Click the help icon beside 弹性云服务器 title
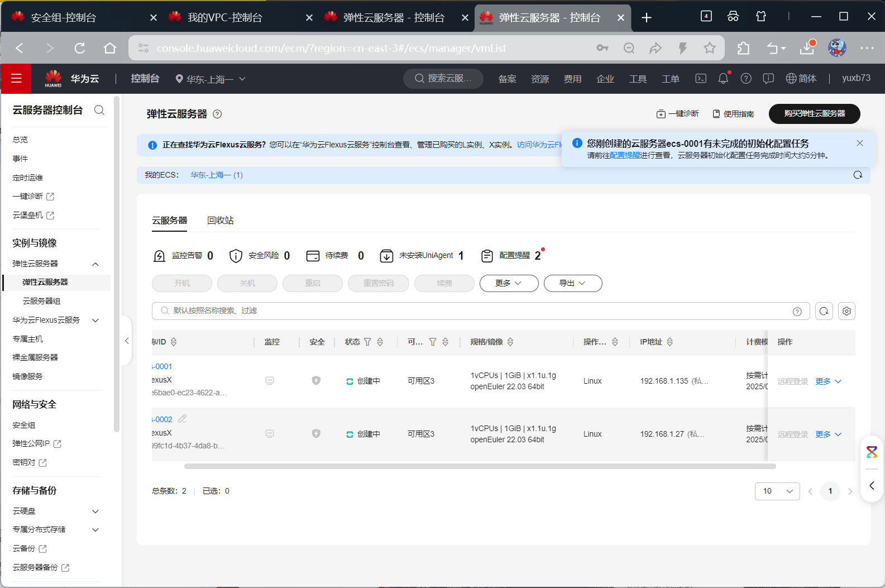 point(217,114)
